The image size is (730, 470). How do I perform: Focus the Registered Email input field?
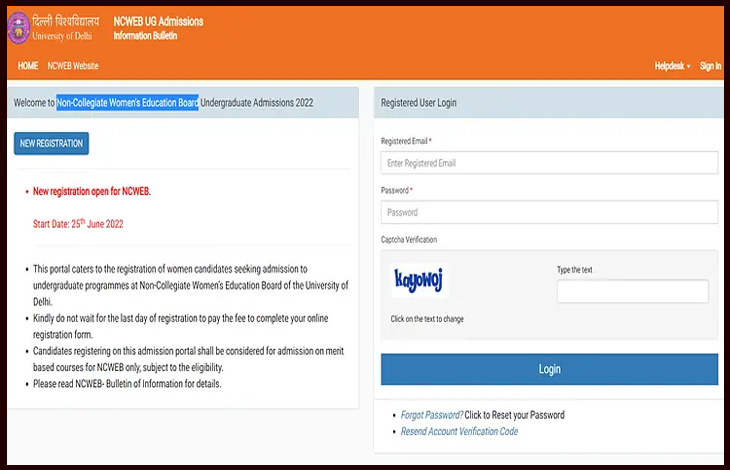coord(549,163)
